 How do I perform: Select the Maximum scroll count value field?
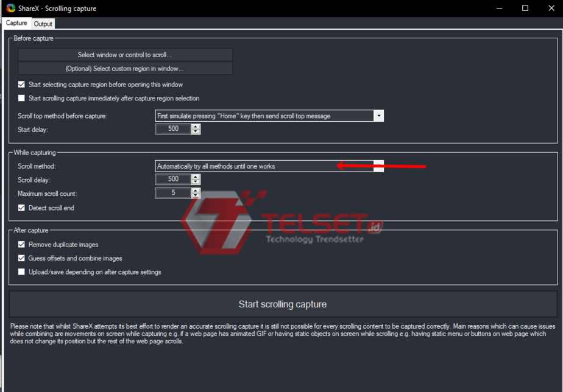(174, 193)
